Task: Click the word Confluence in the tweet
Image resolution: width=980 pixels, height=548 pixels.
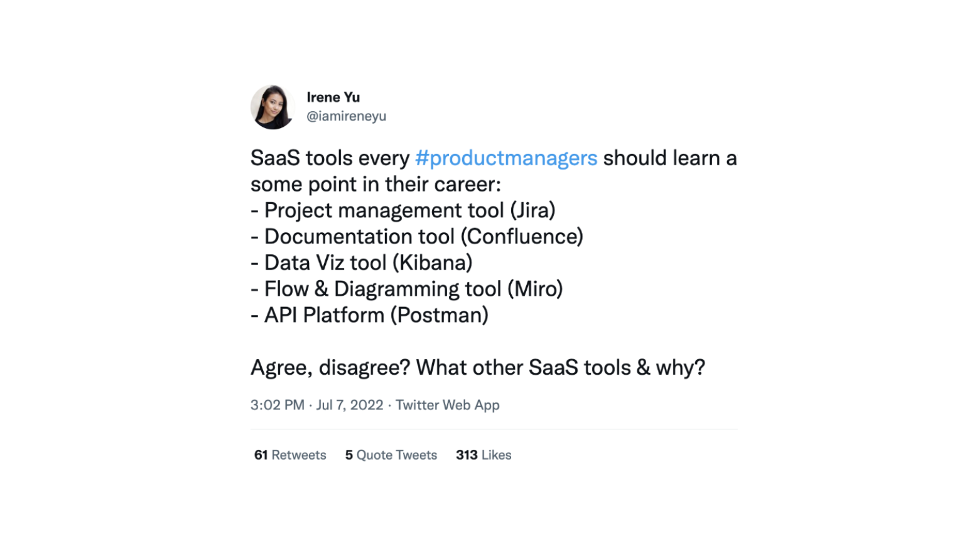Action: coord(522,237)
